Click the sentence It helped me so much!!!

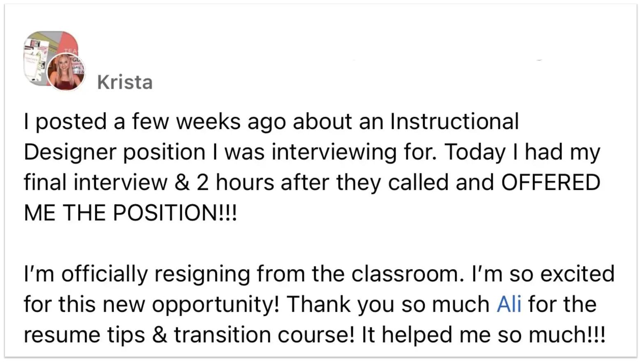click(483, 335)
